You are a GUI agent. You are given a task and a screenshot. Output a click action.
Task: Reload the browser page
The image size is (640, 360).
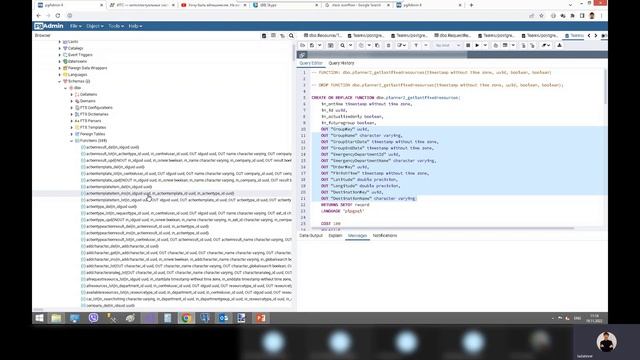58,16
